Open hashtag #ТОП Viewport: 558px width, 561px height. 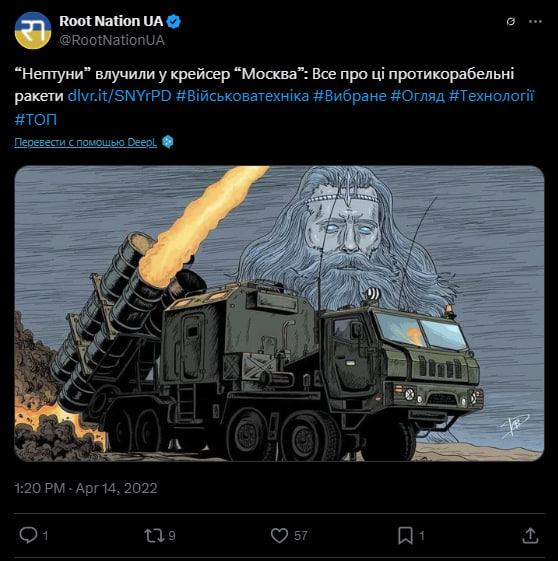pyautogui.click(x=35, y=119)
